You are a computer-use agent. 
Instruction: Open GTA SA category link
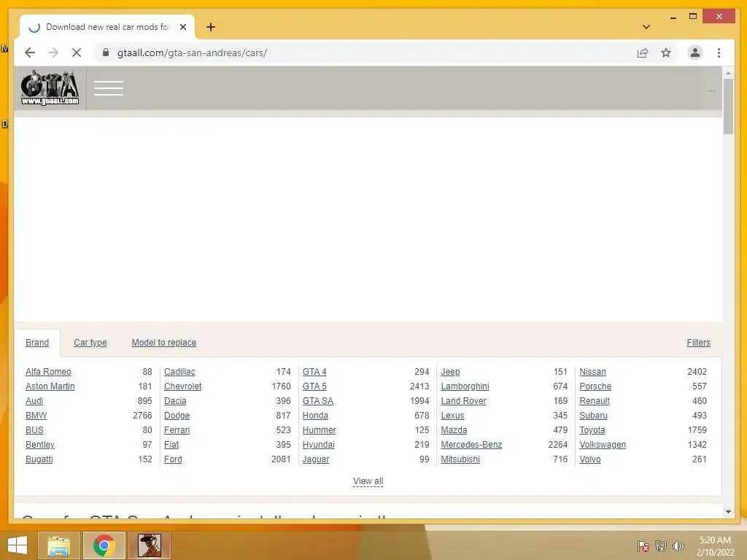point(318,401)
